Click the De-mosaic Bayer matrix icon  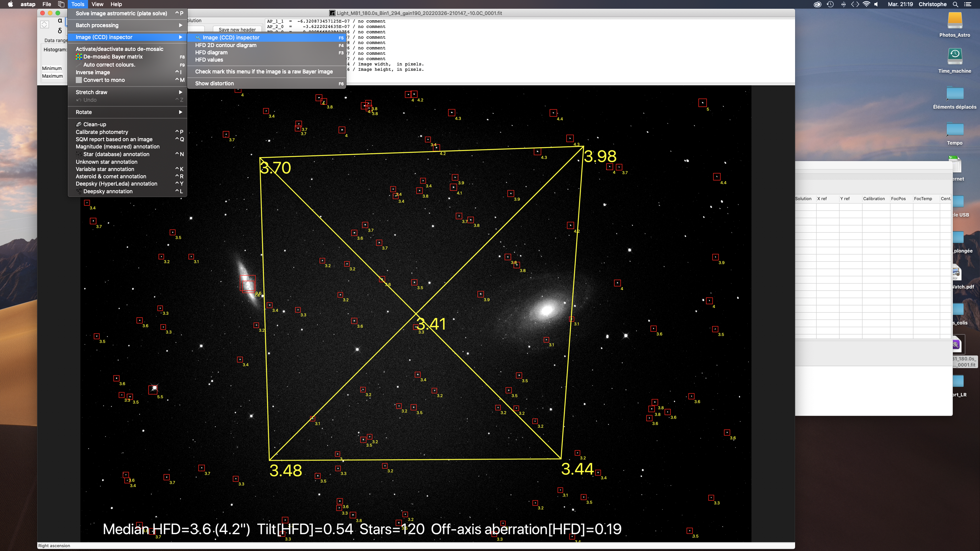[x=79, y=57]
